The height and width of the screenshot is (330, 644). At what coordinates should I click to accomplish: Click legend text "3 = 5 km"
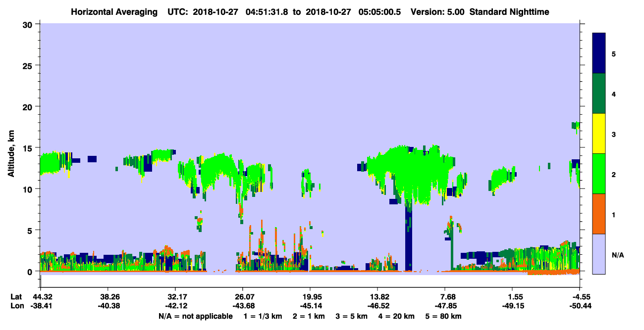(351, 316)
